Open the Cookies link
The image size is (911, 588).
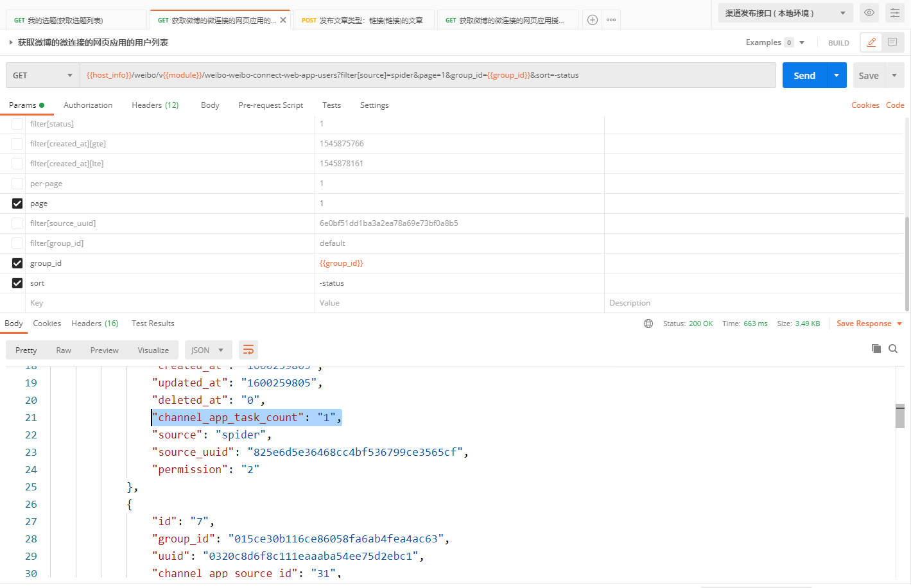865,105
